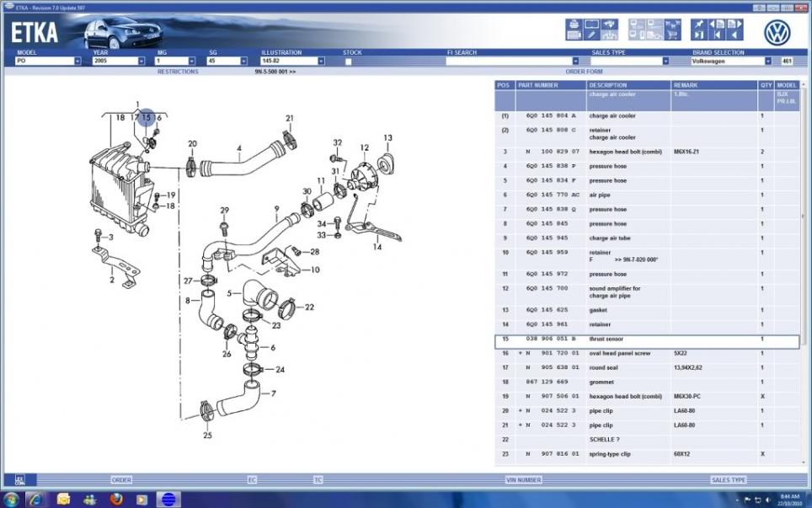This screenshot has width=812, height=508.
Task: Click the volume icon in the system tray
Action: coord(768,500)
